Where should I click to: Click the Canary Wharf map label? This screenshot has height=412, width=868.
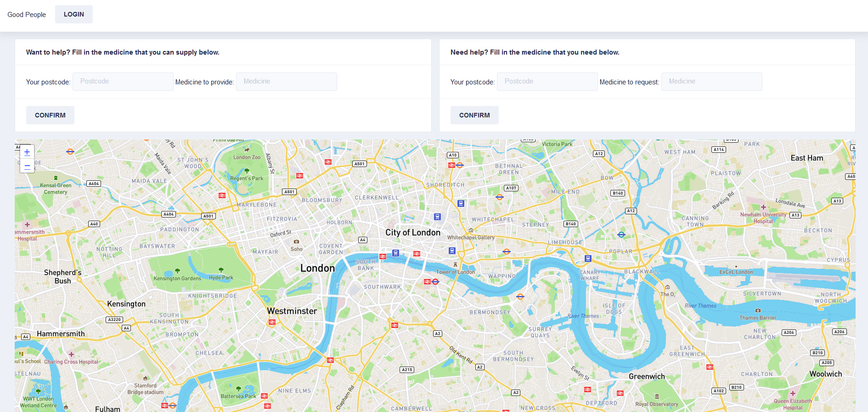click(x=590, y=275)
